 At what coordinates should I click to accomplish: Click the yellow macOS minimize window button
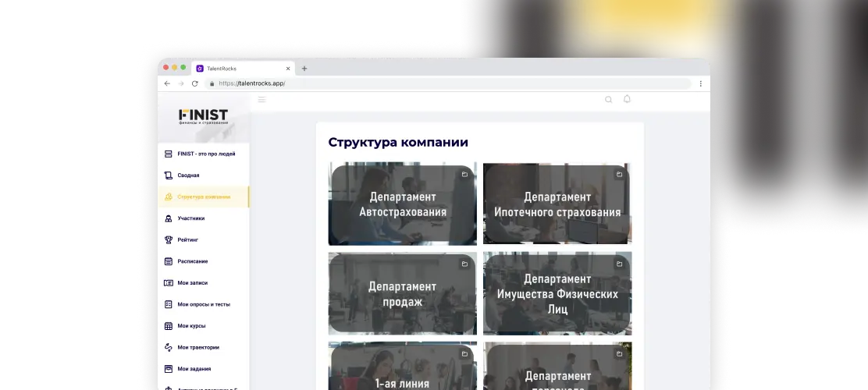tap(174, 68)
